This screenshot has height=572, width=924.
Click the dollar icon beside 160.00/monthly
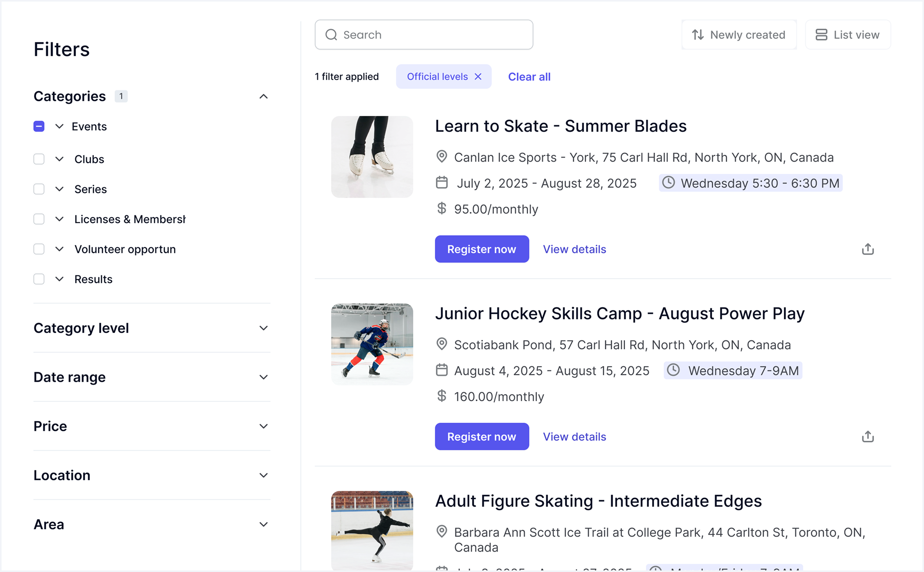coord(442,396)
